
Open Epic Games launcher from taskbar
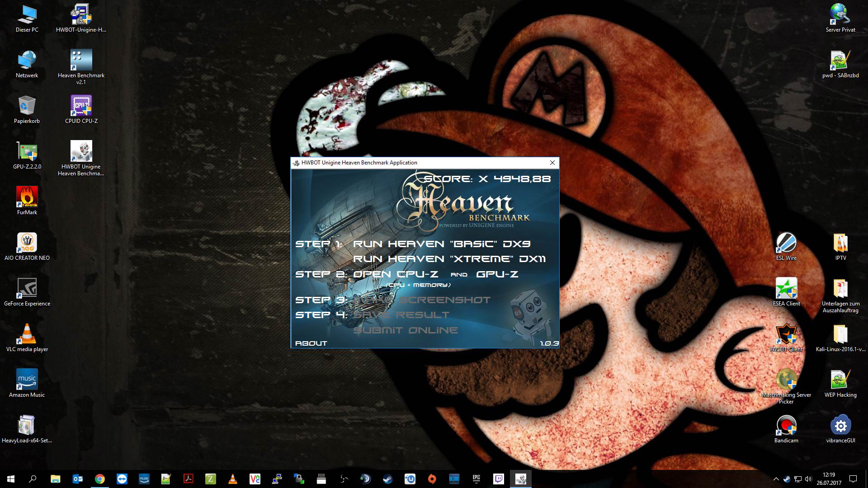pyautogui.click(x=476, y=479)
